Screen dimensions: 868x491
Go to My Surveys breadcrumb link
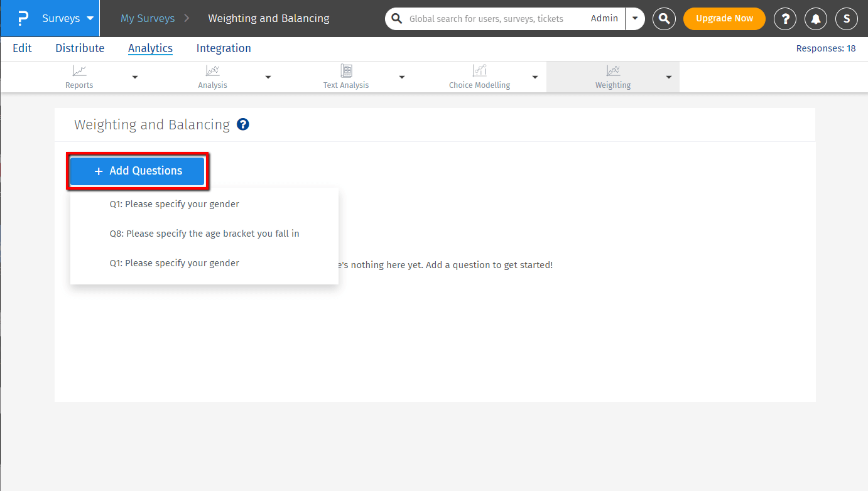click(147, 18)
